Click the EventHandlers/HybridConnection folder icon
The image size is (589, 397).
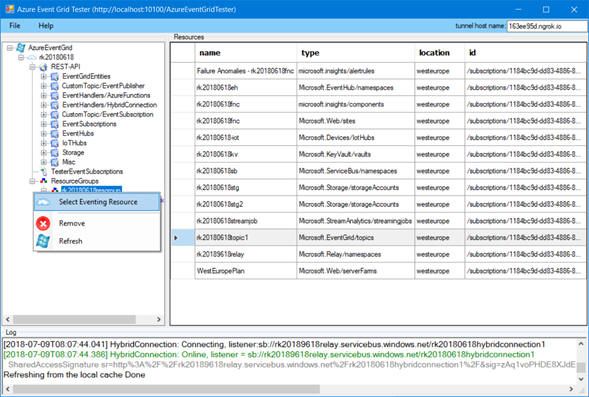[54, 105]
